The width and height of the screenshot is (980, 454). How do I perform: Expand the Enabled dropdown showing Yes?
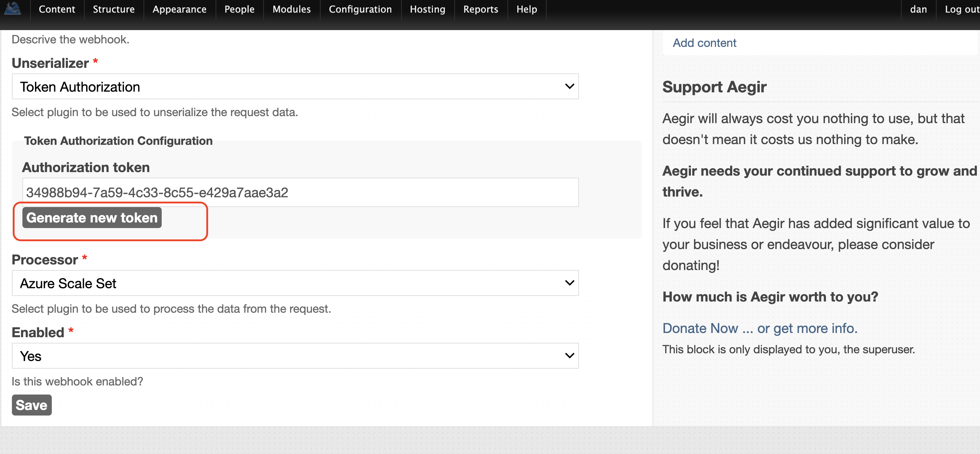point(295,356)
